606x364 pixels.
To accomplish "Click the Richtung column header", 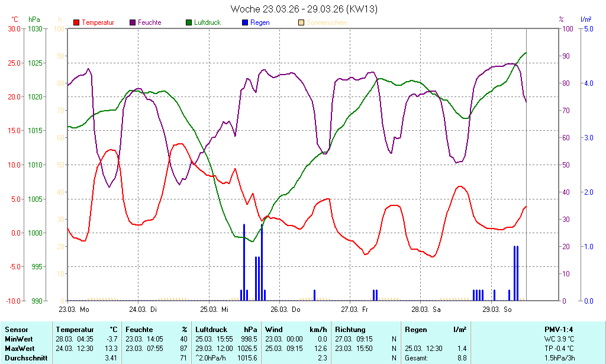I will coord(350,330).
